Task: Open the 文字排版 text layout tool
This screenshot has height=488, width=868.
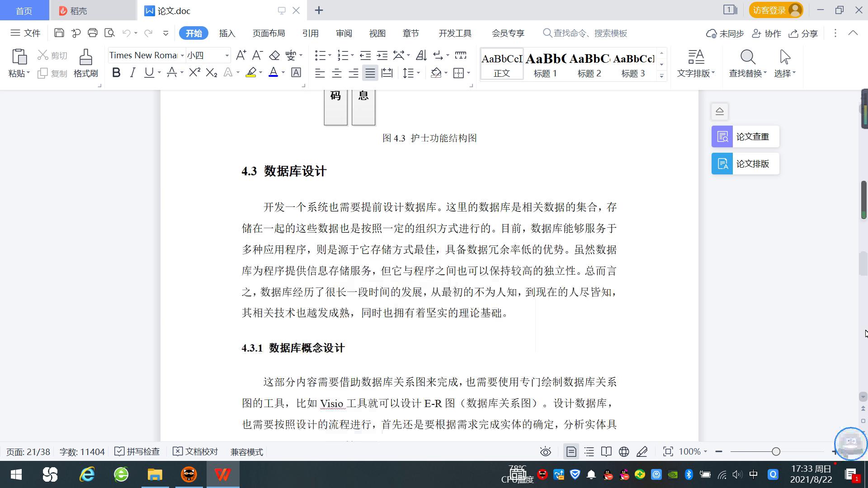Action: [695, 63]
